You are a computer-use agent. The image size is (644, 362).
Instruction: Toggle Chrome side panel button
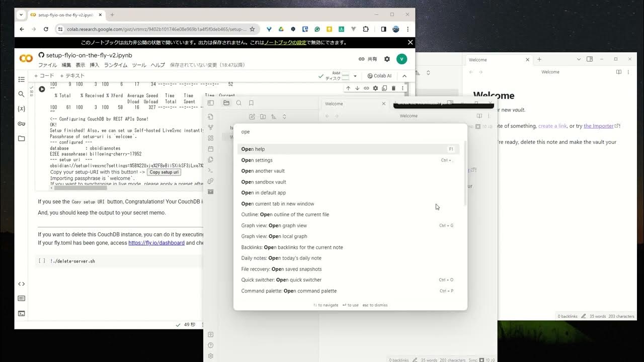pyautogui.click(x=383, y=29)
